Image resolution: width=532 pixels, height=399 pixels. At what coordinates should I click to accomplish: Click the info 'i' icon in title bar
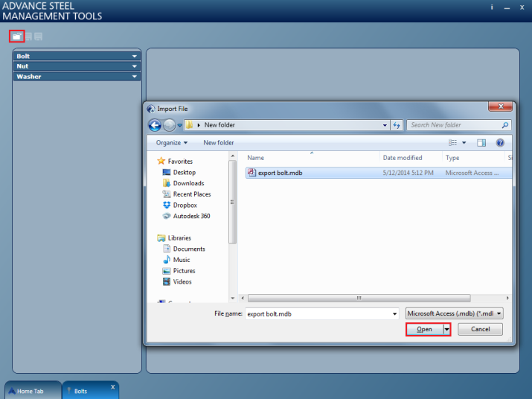pos(492,7)
